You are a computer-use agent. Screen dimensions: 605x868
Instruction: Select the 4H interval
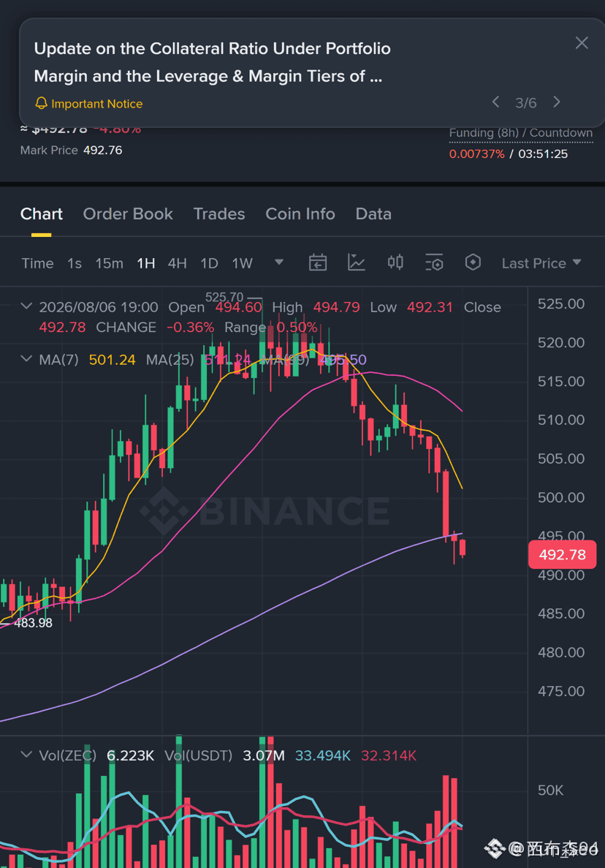click(x=177, y=263)
